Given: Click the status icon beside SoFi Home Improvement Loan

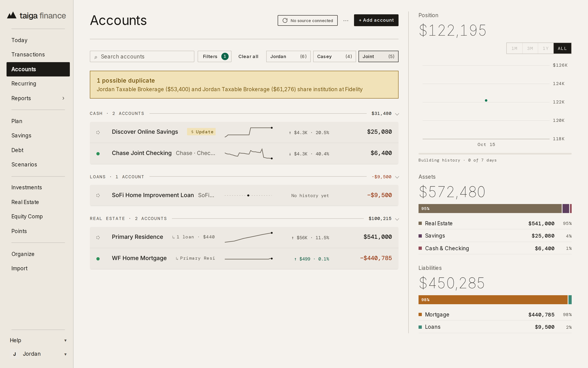Looking at the screenshot, I should click(x=98, y=195).
